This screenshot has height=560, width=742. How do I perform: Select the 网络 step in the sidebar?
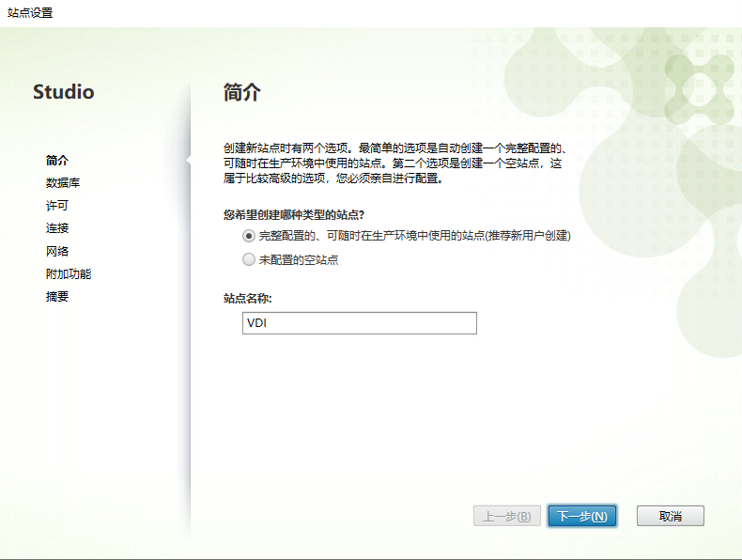[57, 252]
